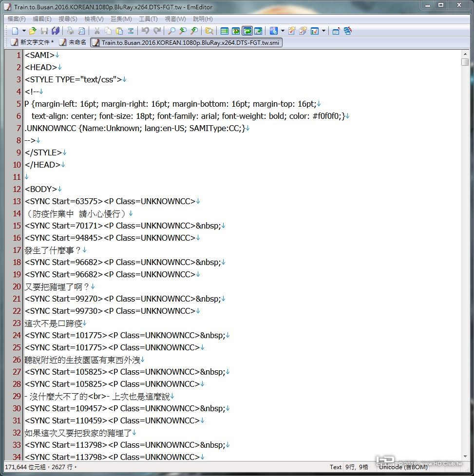Click the Text status bar entry
Image resolution: width=474 pixels, height=476 pixels.
pos(335,467)
